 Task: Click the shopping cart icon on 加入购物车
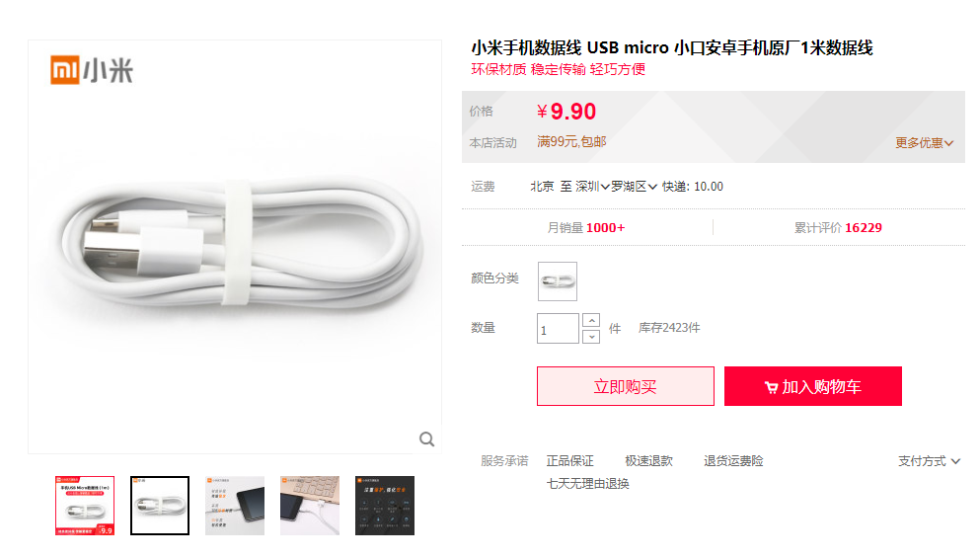(x=771, y=388)
